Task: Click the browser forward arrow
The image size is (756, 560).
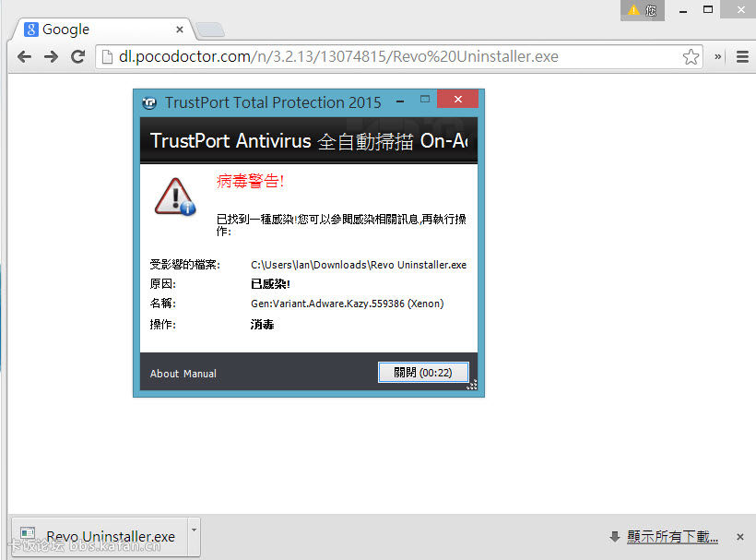Action: [x=51, y=56]
